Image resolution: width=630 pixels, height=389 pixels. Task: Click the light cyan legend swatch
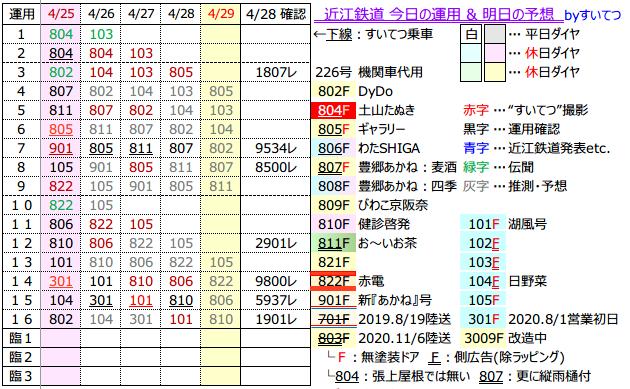click(471, 53)
